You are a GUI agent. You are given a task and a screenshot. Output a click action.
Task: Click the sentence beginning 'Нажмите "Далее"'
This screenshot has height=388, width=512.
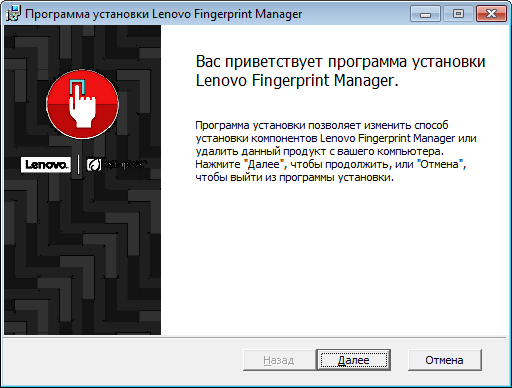tap(331, 171)
